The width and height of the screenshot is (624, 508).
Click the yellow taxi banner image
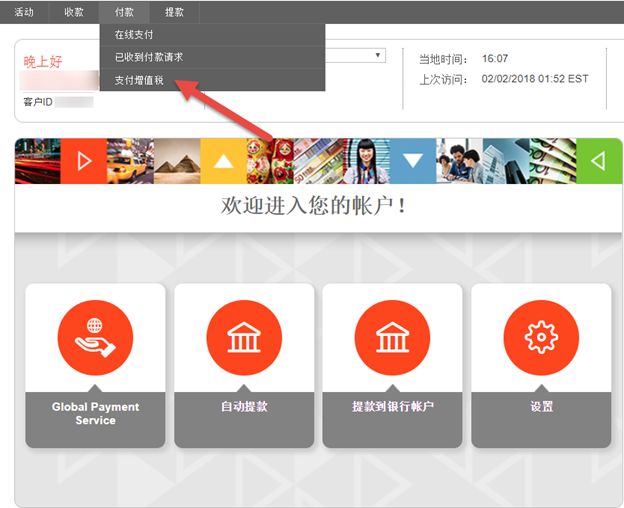pos(130,161)
